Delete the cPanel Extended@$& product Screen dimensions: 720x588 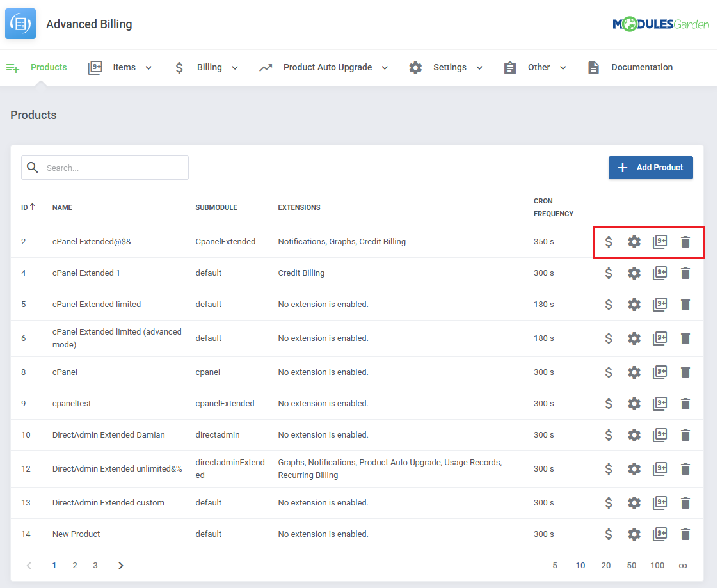(x=685, y=242)
